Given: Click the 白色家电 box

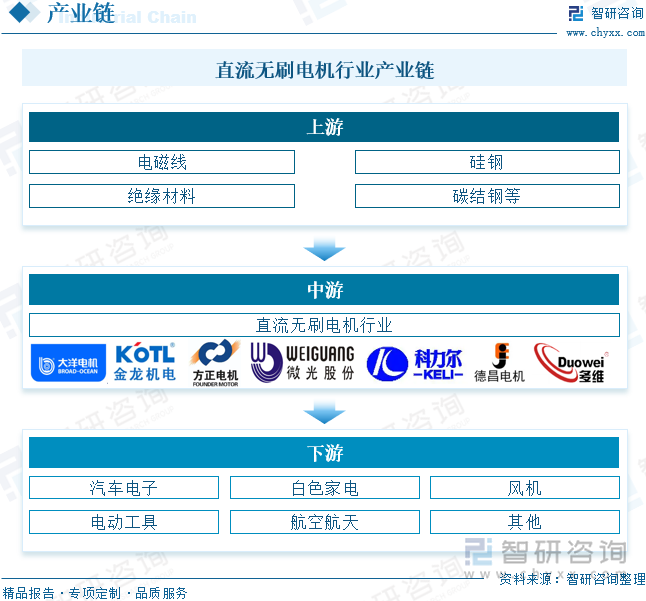Looking at the screenshot, I should point(325,488).
